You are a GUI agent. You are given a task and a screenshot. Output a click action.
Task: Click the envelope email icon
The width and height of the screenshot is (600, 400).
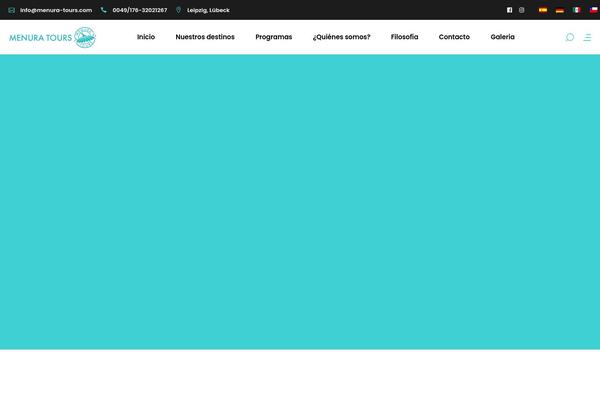[x=11, y=10]
